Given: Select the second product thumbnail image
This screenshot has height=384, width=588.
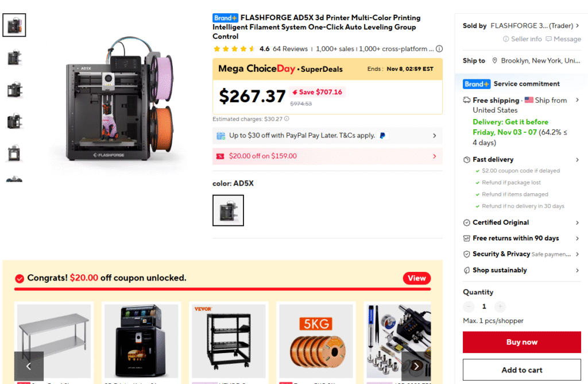Looking at the screenshot, I should (x=14, y=57).
